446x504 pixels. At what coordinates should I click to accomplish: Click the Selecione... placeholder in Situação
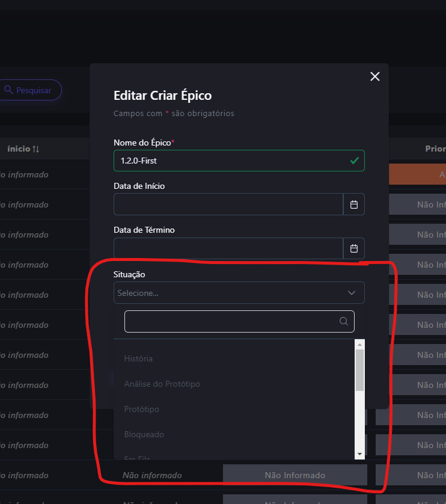138,293
